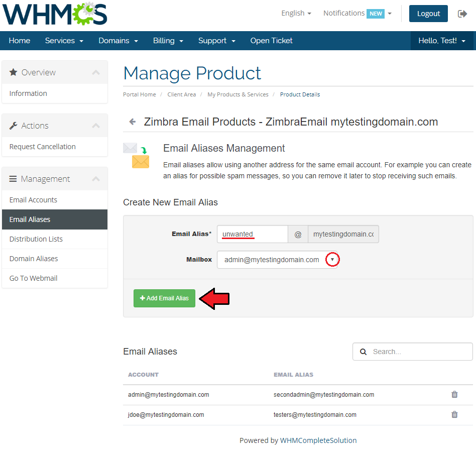Click the Management hamburger icon

click(13, 179)
